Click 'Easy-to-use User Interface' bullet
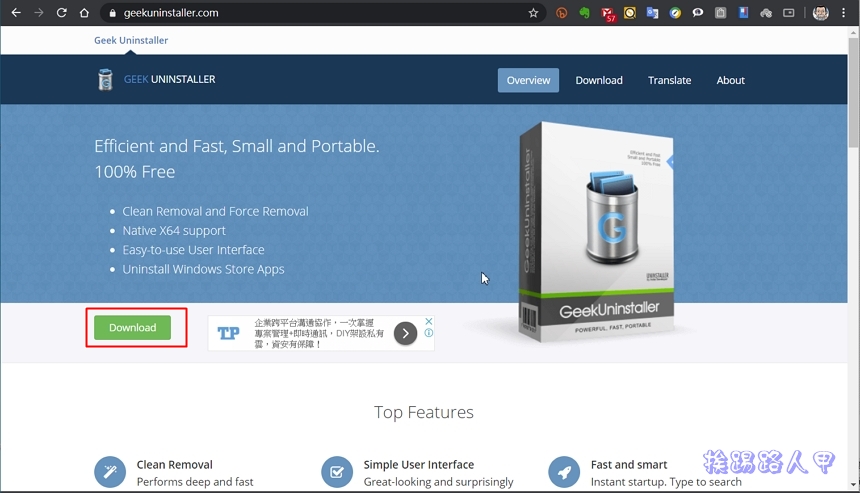Screen dimensions: 860x493 click(193, 250)
